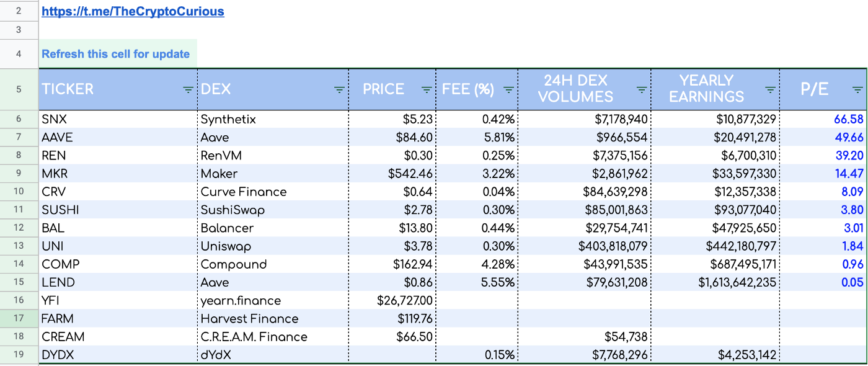This screenshot has height=366, width=868.
Task: Open the TICKER column filter dropdown
Action: [188, 90]
